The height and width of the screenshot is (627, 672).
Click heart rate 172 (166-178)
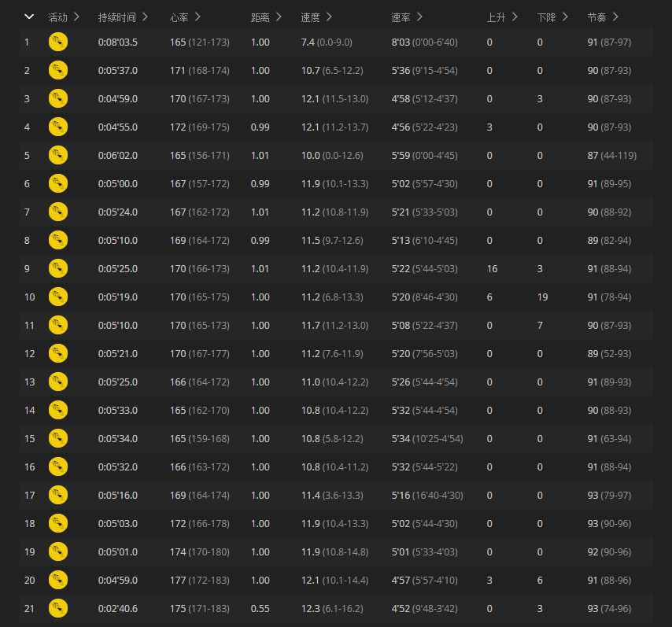(200, 523)
